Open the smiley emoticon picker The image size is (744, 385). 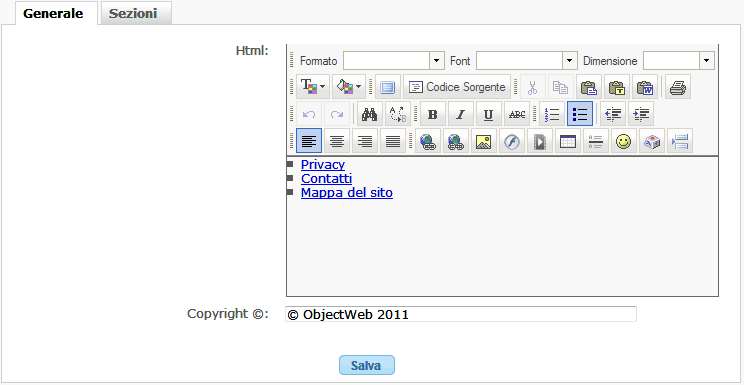[x=623, y=141]
